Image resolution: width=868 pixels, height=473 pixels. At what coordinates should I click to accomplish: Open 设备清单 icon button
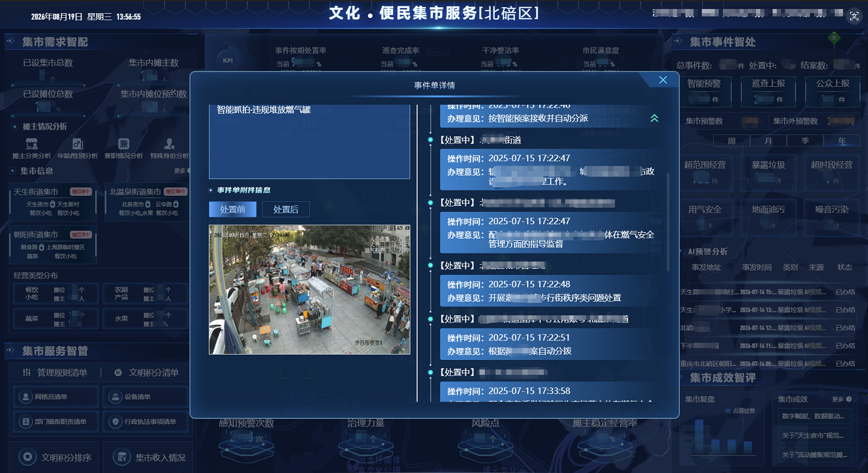pyautogui.click(x=146, y=397)
